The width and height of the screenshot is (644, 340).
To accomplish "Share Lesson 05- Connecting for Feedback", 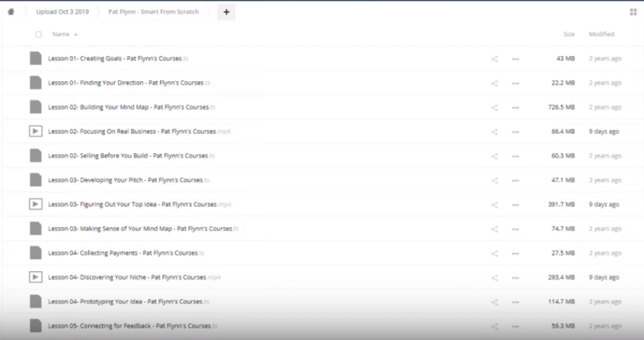I will coord(495,326).
